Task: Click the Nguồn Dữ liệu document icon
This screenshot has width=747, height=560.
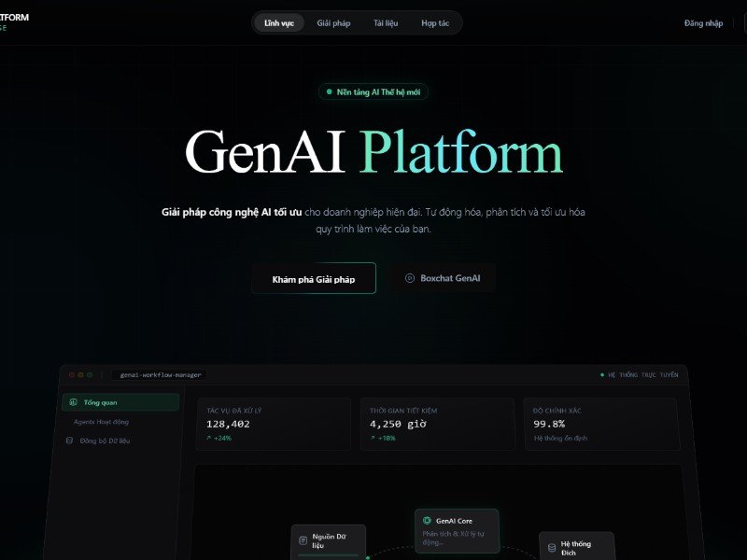Action: 303,540
